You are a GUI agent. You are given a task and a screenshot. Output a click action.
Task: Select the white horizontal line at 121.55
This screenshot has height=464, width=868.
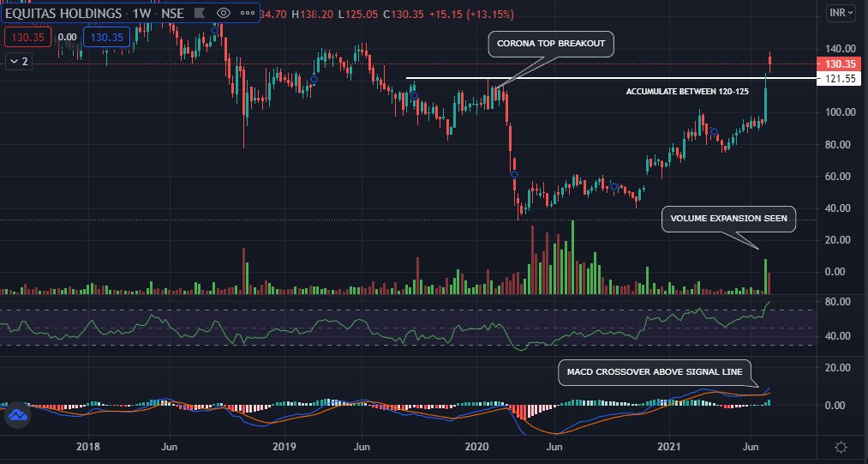click(609, 78)
